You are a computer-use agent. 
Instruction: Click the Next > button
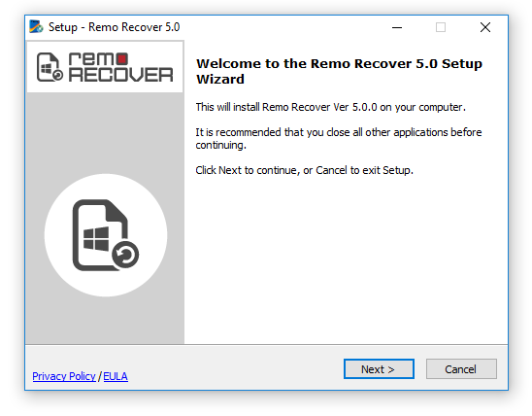point(379,368)
